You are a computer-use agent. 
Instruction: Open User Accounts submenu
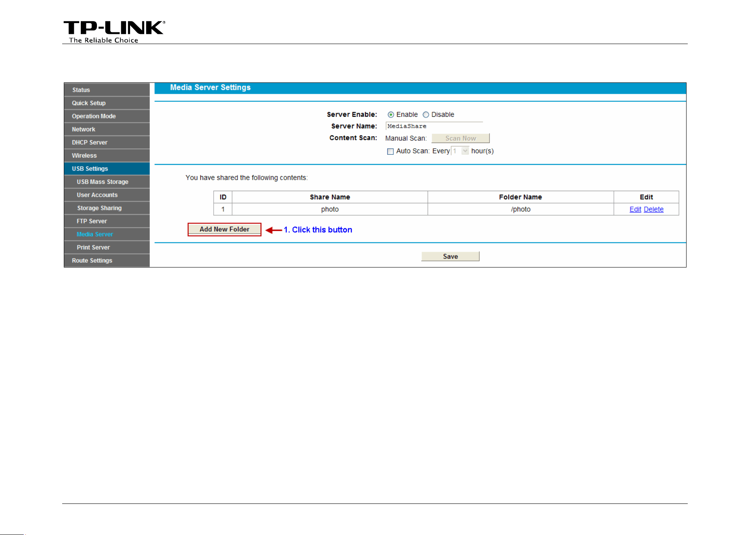click(107, 195)
